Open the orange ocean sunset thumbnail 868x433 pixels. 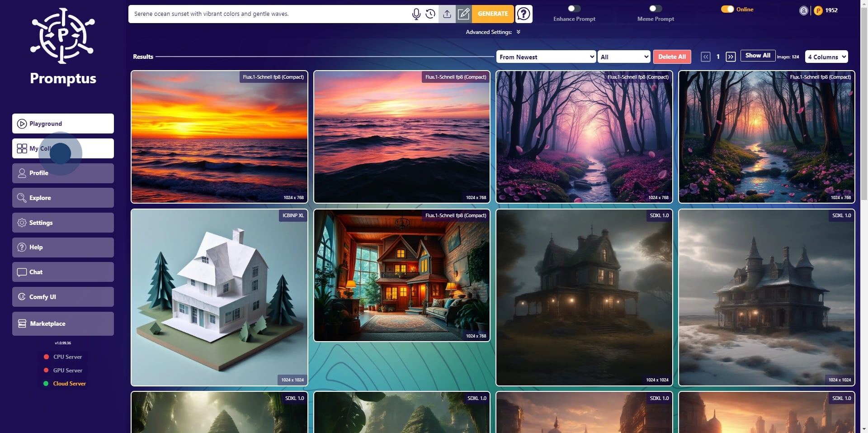coord(219,137)
